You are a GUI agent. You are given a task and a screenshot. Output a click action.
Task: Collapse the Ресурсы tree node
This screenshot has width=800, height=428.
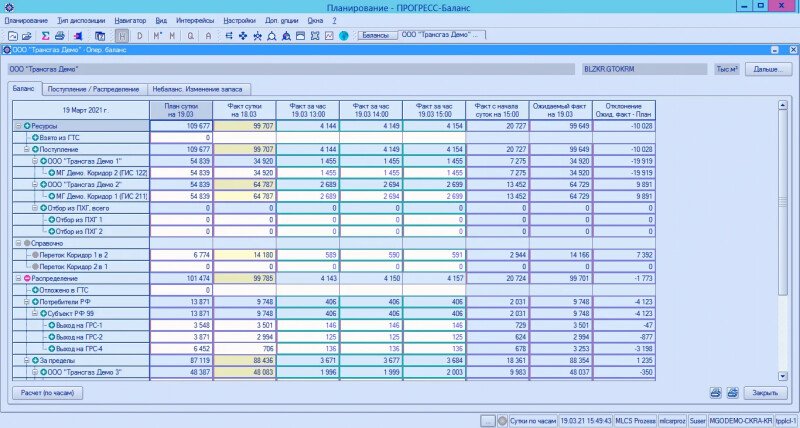click(x=17, y=126)
